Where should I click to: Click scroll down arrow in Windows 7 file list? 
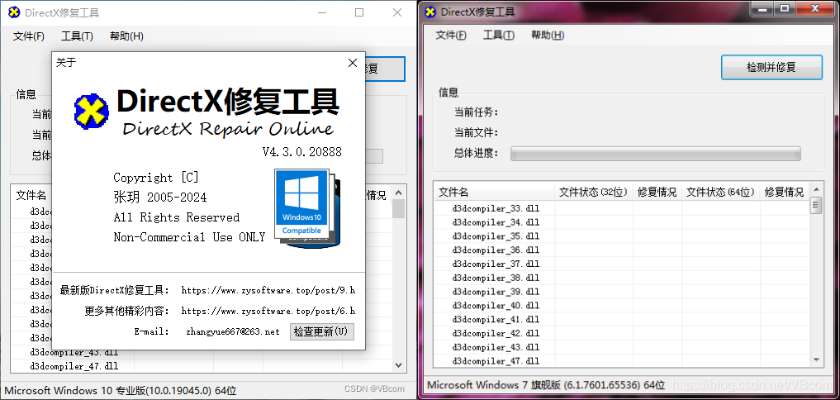point(816,360)
